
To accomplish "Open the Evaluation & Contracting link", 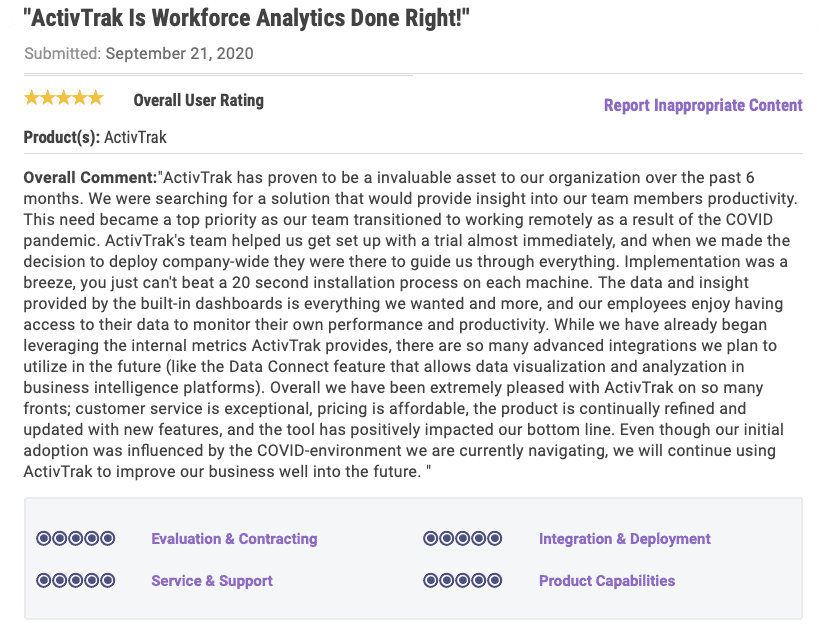I will point(234,539).
